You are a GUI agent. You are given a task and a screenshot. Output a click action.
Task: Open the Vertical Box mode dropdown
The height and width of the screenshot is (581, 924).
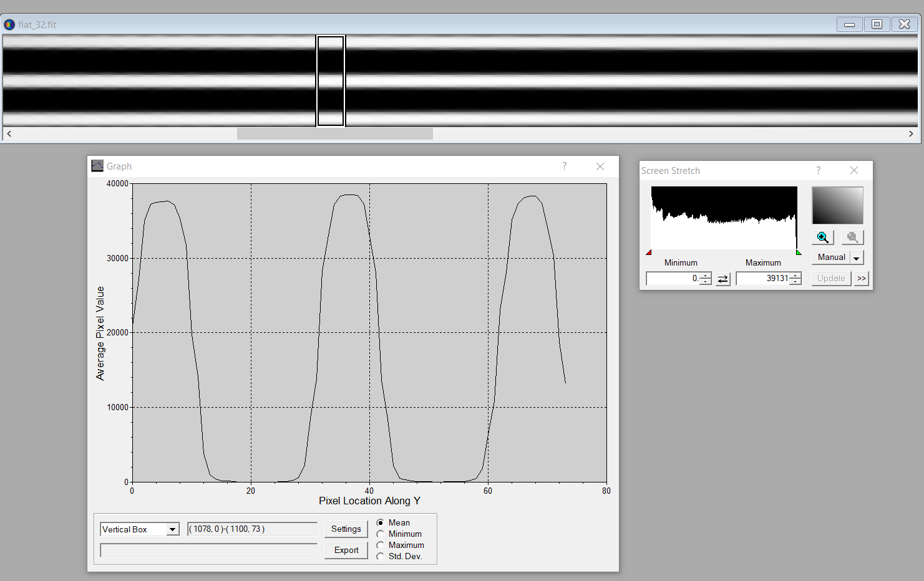pos(172,529)
